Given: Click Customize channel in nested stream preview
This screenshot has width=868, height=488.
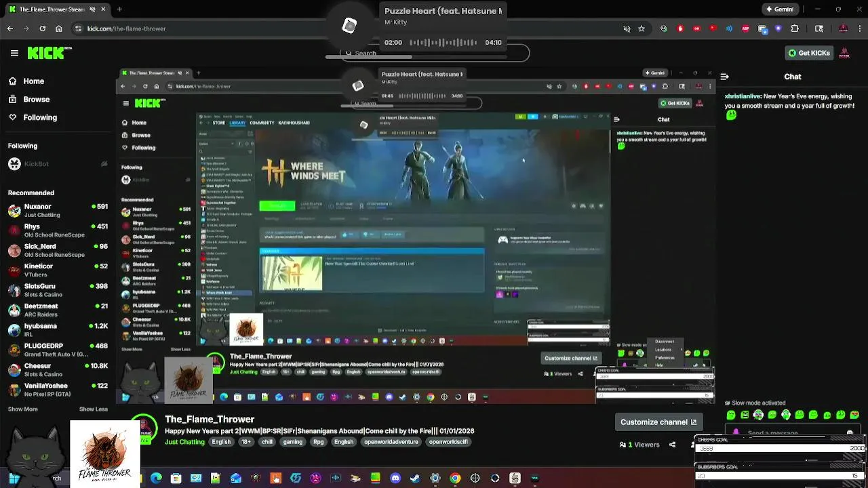Looking at the screenshot, I should pos(571,359).
